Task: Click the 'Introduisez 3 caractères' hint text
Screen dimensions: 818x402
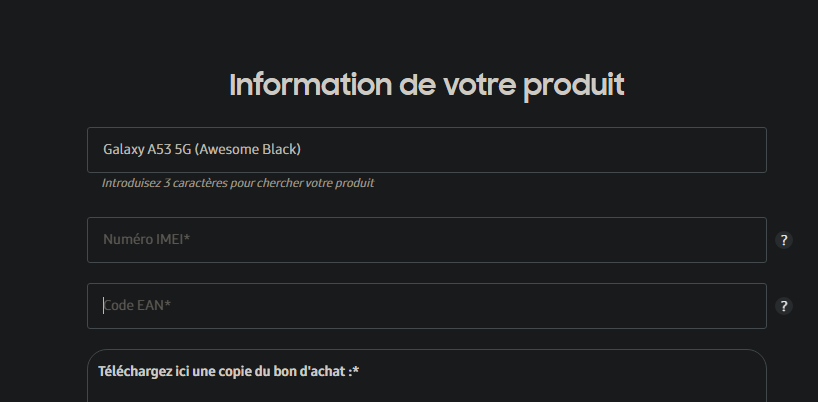Action: [x=237, y=183]
